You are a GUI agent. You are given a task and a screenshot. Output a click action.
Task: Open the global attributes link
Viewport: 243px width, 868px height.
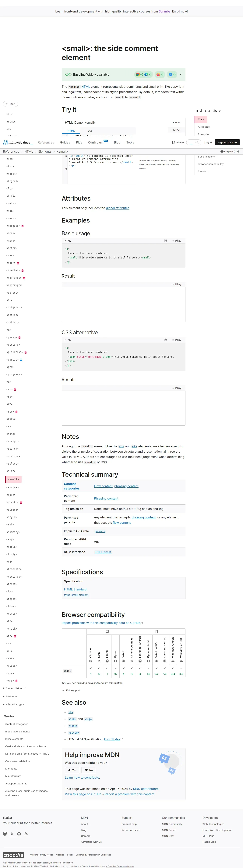(118, 208)
